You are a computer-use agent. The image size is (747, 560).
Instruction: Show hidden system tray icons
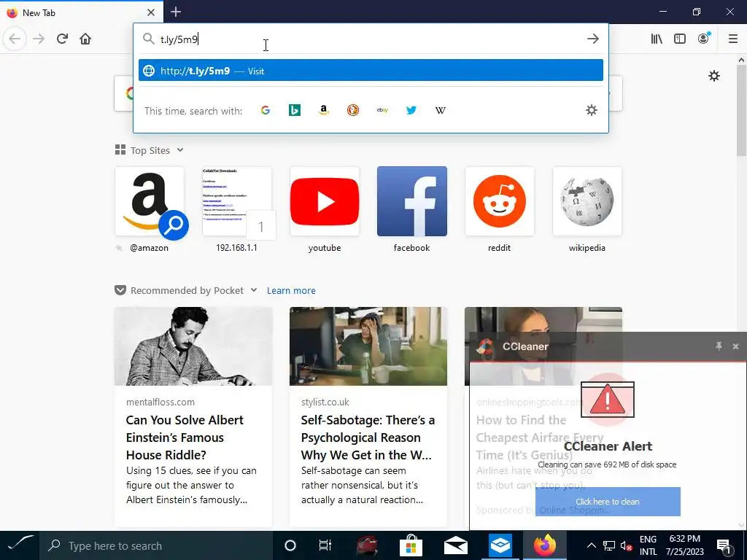pos(591,545)
